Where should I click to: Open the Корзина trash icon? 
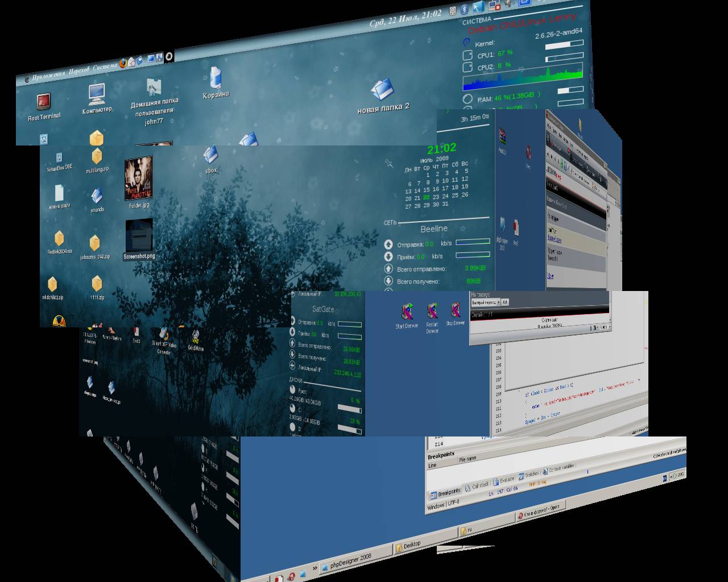(x=216, y=83)
